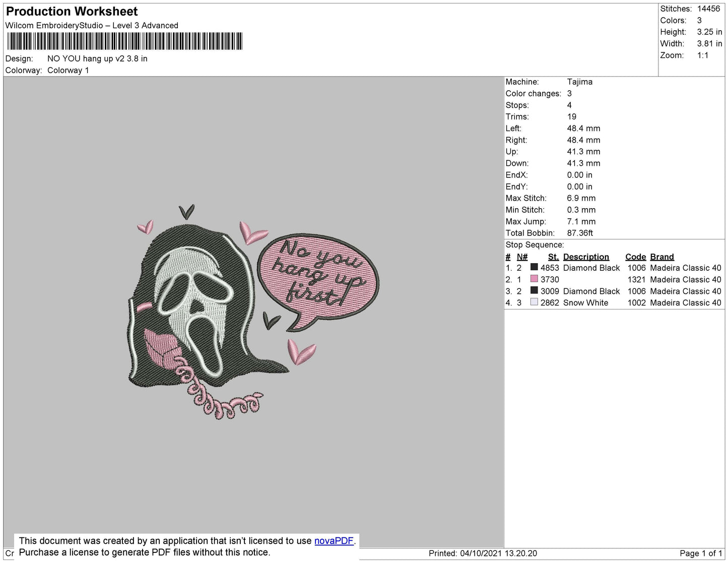Click the 'Page 1 of 1' footer text
The height and width of the screenshot is (563, 728).
701,553
